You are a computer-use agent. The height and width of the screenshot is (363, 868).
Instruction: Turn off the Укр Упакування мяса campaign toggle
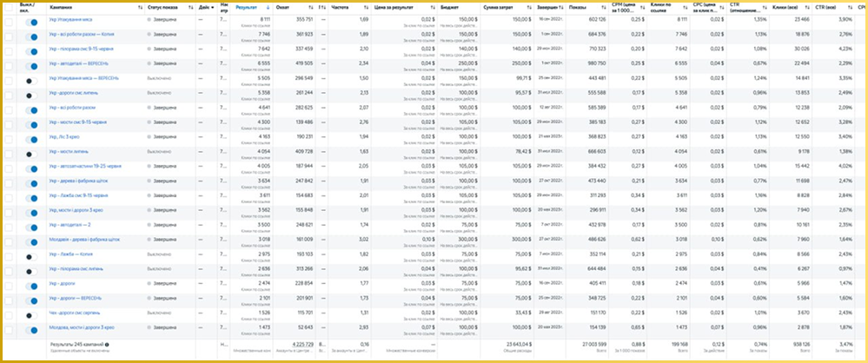31,22
